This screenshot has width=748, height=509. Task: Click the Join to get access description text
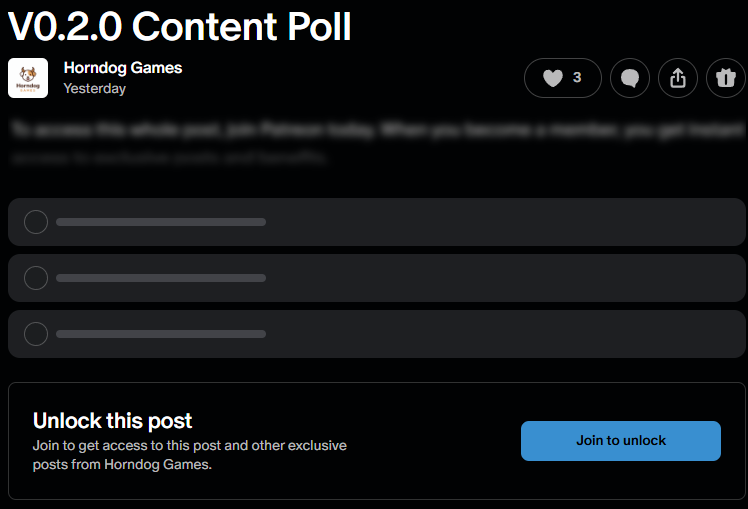tap(190, 454)
